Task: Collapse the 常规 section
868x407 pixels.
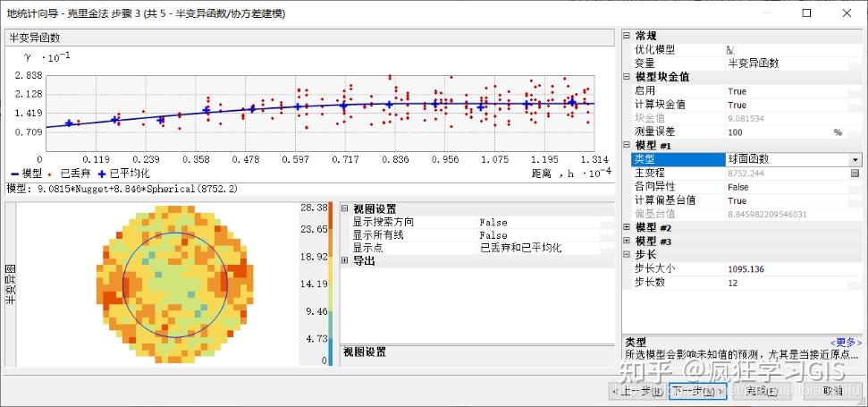Action: pos(627,36)
